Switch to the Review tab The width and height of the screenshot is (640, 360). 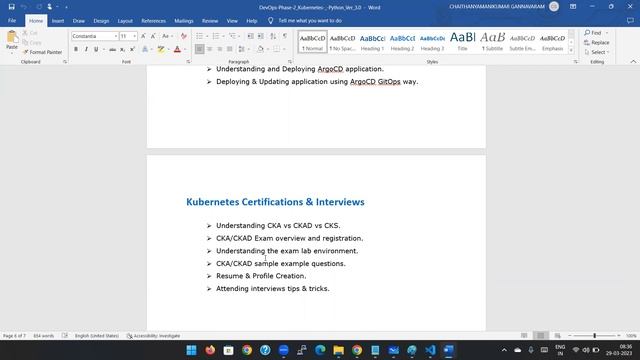tap(210, 21)
